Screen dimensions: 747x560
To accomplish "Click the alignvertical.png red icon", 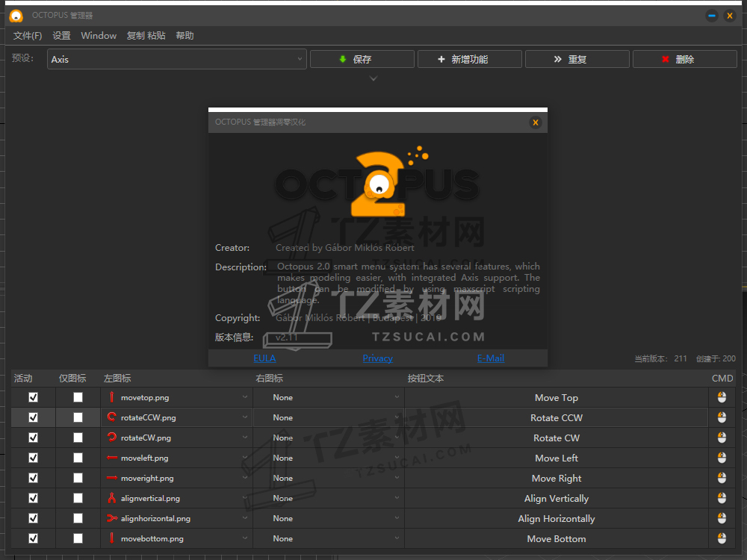I will (x=111, y=498).
